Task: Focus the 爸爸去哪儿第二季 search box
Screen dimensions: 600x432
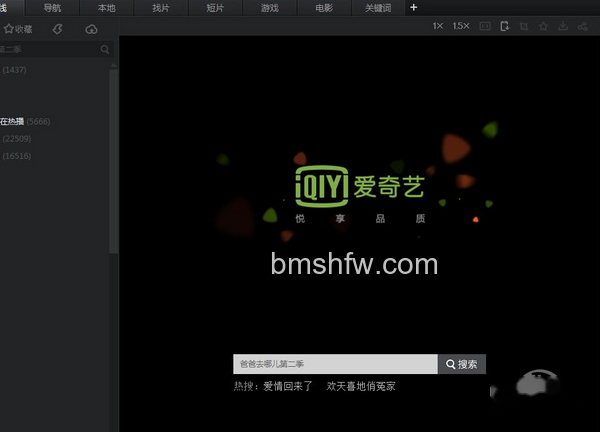Action: tap(335, 364)
